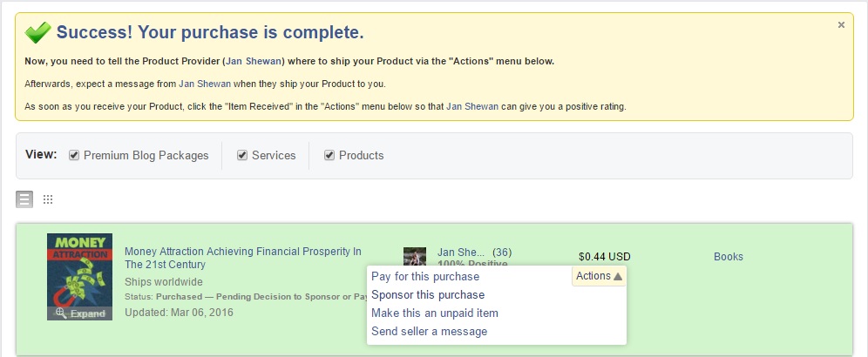Viewport: 868px width, 357px height.
Task: Switch to grid view layout
Action: [x=48, y=199]
